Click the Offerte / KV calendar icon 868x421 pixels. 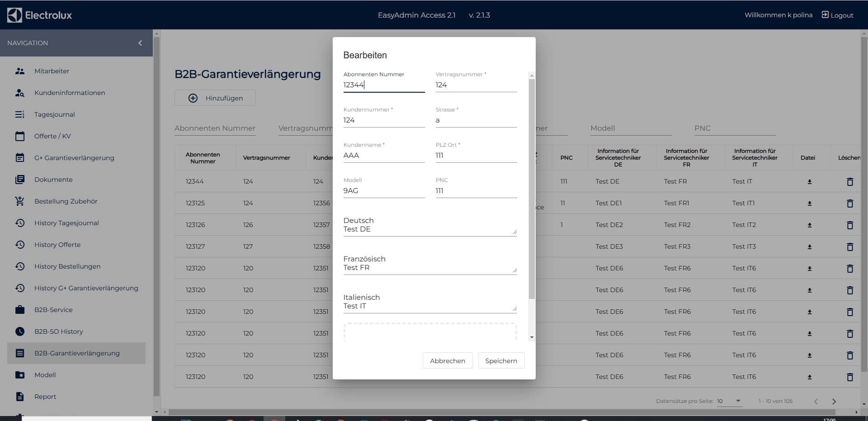(20, 136)
